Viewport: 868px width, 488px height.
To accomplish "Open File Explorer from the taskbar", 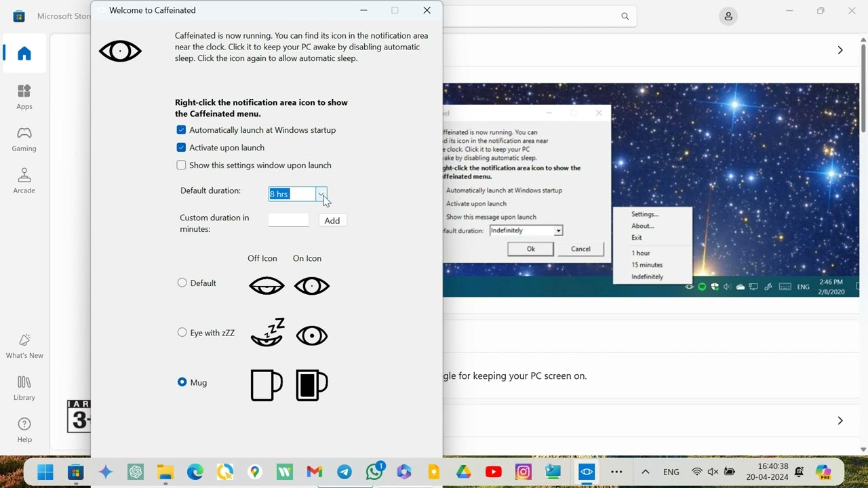I will [165, 472].
